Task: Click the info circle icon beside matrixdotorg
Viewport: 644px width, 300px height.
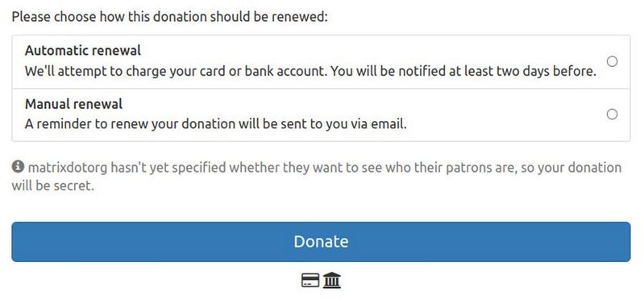Action: pos(18,167)
